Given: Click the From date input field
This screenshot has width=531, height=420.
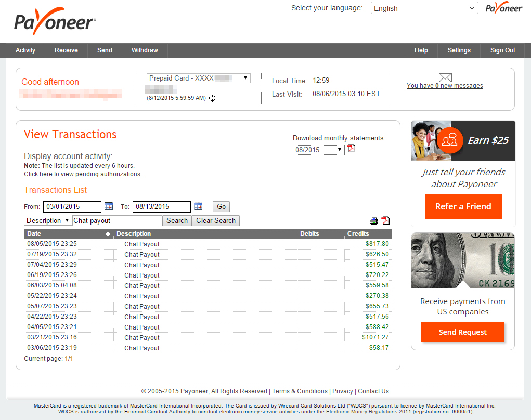Looking at the screenshot, I should (x=72, y=206).
